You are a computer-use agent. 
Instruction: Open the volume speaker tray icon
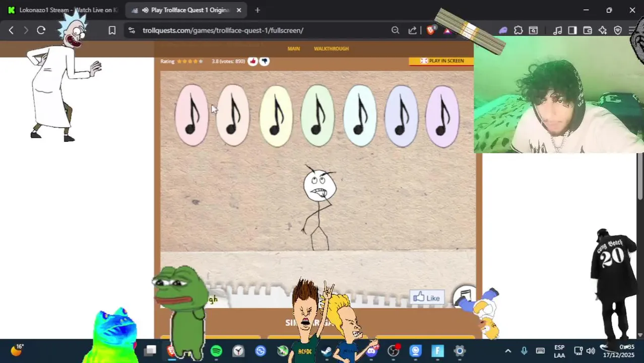[591, 351]
